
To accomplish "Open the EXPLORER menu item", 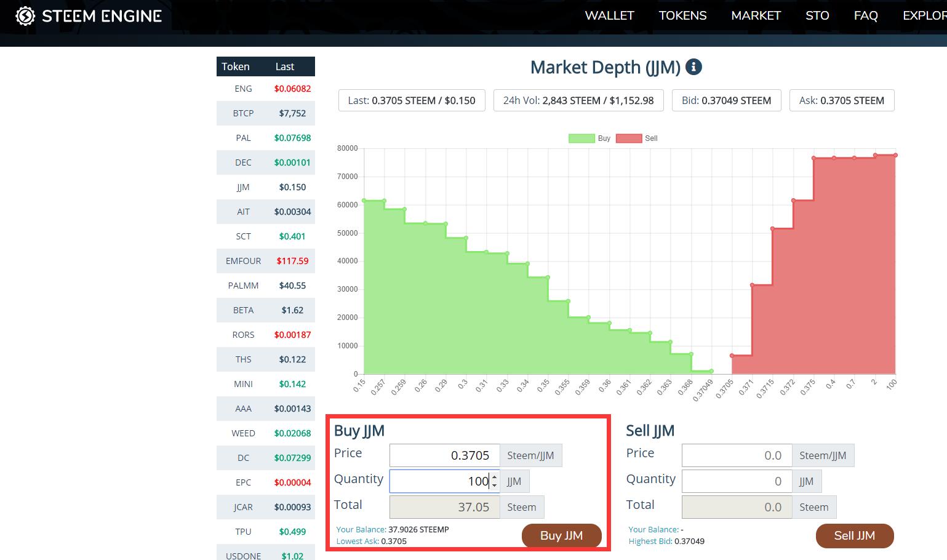I will point(924,15).
